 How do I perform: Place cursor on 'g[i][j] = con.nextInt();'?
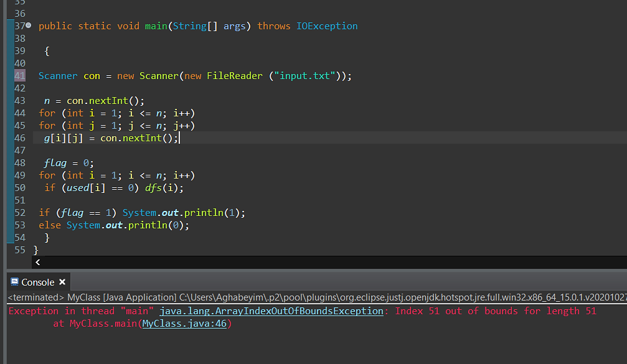tap(111, 138)
